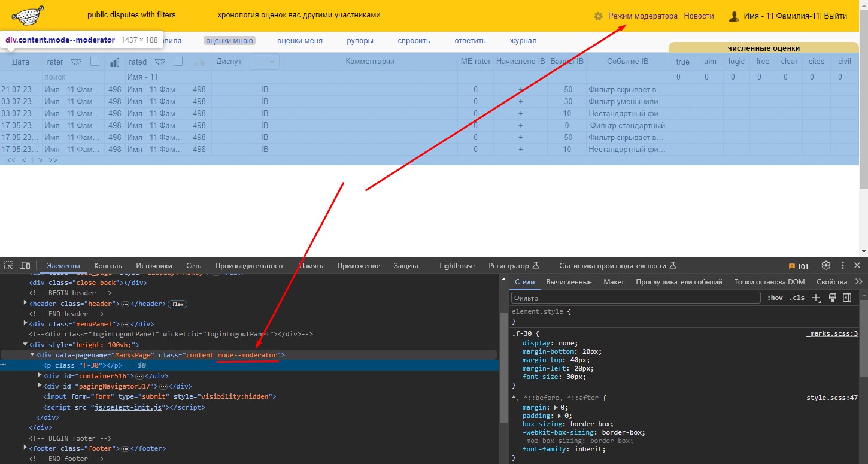Open the Диспут dropdown in table header
This screenshot has height=464, width=868.
click(x=264, y=62)
